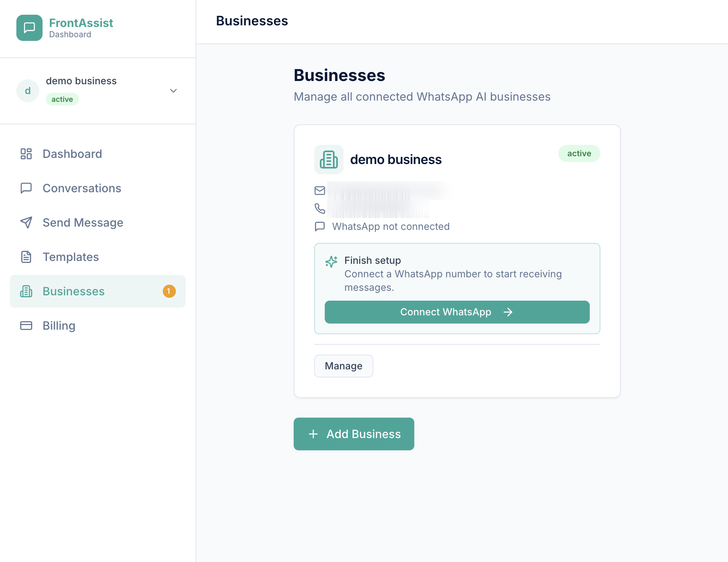Click the orange notification badge on Businesses
The height and width of the screenshot is (562, 728).
pos(169,291)
